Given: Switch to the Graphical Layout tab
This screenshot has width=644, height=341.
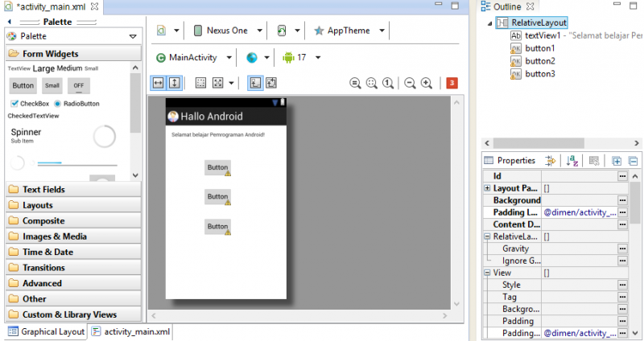Looking at the screenshot, I should pos(47,331).
